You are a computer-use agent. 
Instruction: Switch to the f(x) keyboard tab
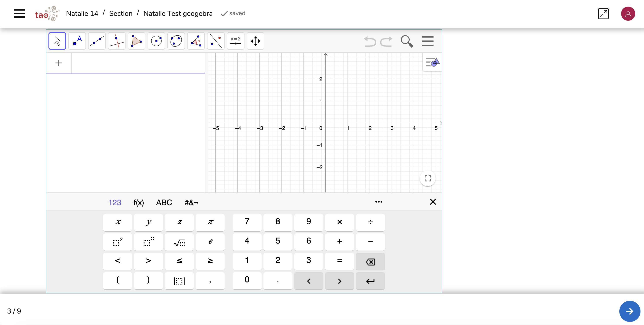click(x=139, y=203)
